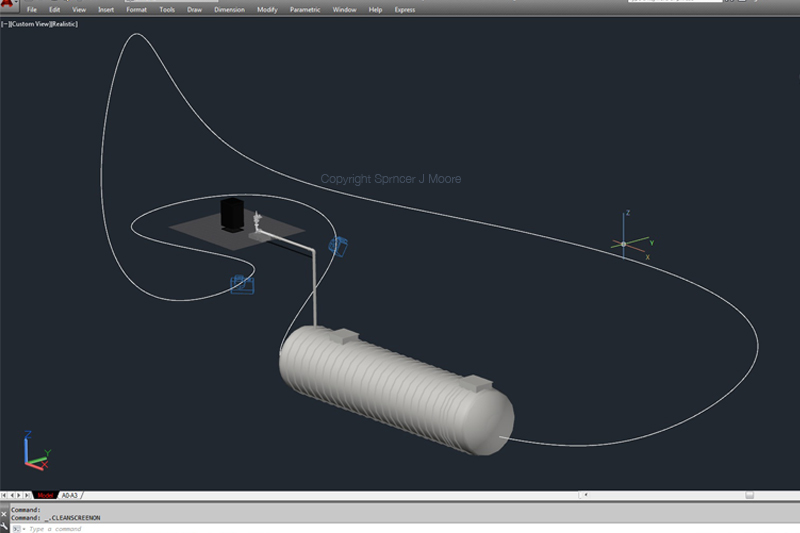The width and height of the screenshot is (800, 533).
Task: Open the File menu
Action: click(32, 10)
